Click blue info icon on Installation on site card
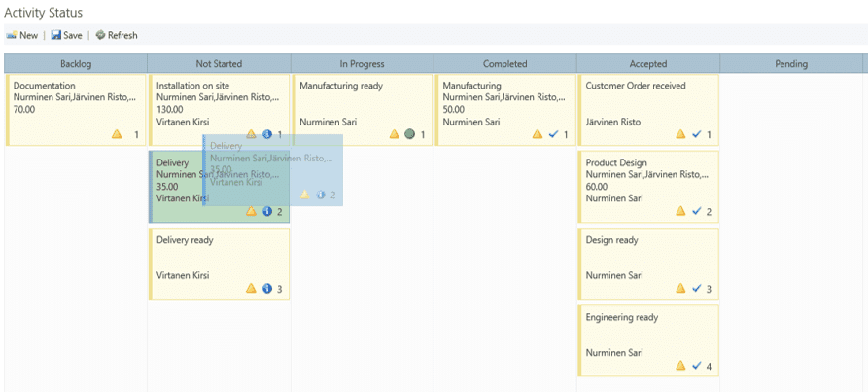This screenshot has height=392, width=868. (x=266, y=134)
